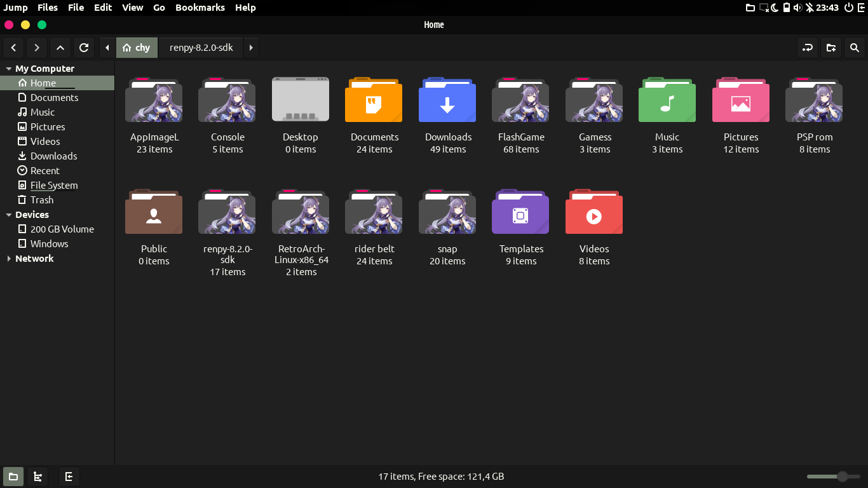Open the Gamess folder
This screenshot has height=488, width=868.
594,100
